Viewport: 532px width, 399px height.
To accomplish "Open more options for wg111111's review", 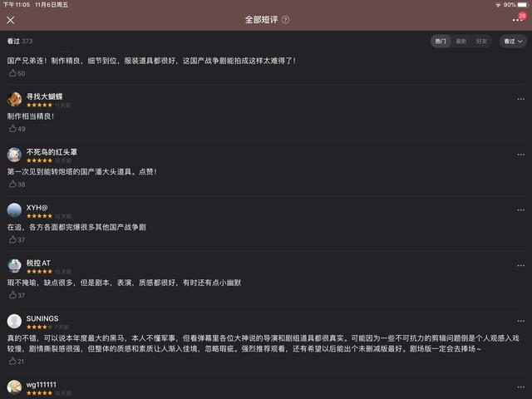I will [x=521, y=387].
